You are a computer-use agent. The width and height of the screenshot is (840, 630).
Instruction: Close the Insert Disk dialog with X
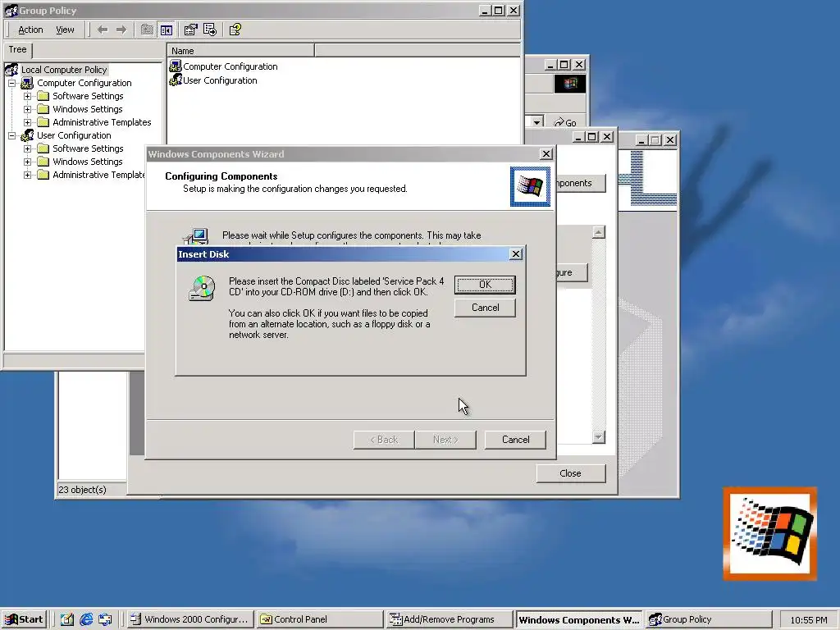[x=515, y=254]
